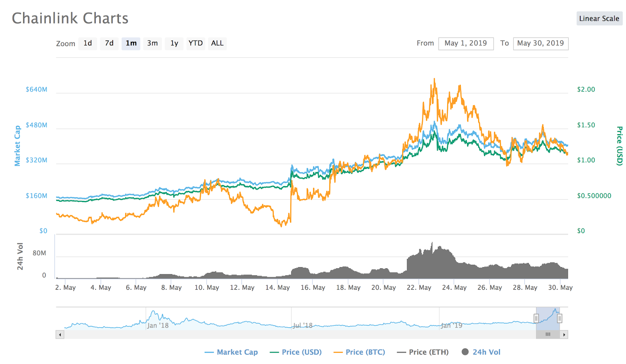Click the navigator scrollbar thumb
Viewport: 626px width, 364px height.
click(x=548, y=335)
